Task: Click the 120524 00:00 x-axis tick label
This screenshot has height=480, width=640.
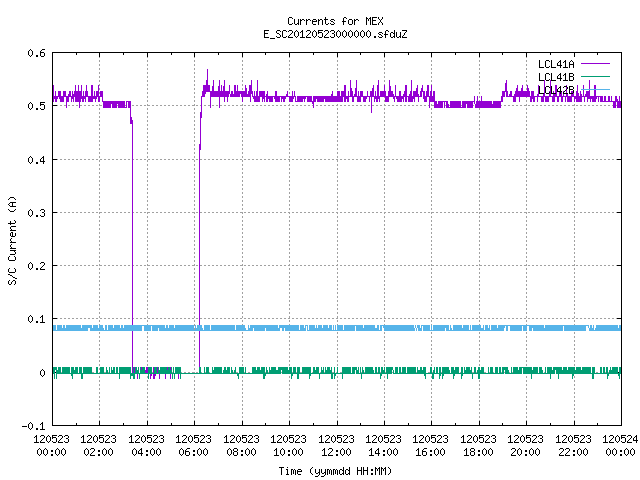Action: (620, 446)
